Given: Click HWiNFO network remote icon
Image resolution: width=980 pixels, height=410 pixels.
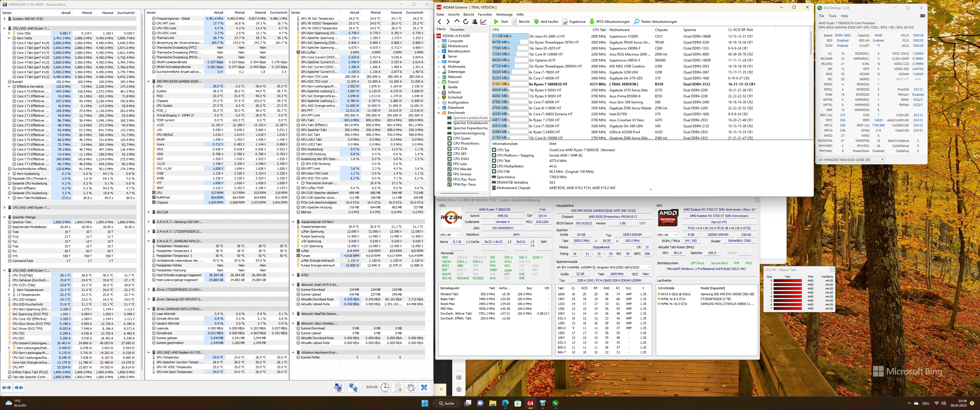Looking at the screenshot, I should pyautogui.click(x=353, y=388).
